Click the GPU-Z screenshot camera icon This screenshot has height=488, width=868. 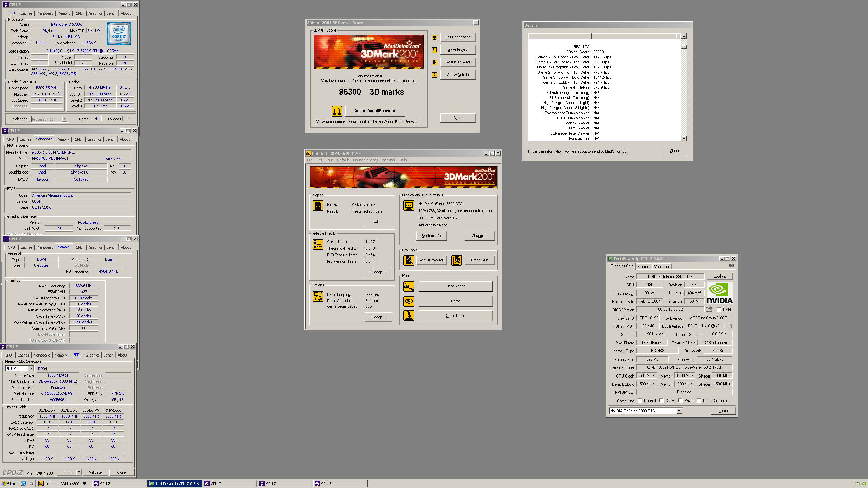point(731,266)
